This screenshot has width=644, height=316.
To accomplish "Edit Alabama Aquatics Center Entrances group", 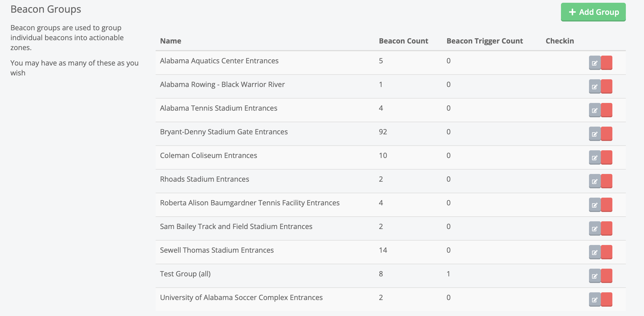I will (595, 63).
